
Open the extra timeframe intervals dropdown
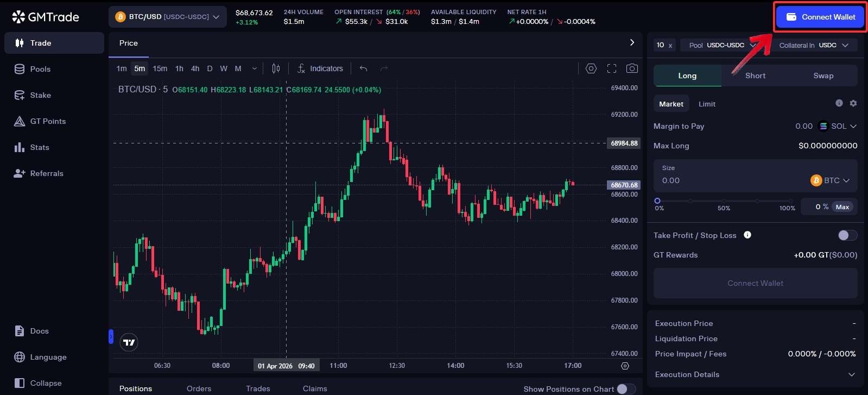254,68
